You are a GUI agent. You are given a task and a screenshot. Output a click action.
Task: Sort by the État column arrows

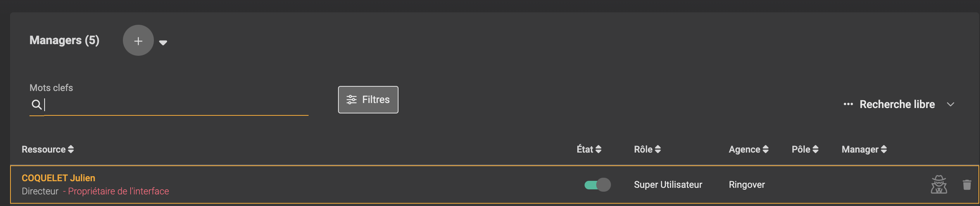(599, 149)
